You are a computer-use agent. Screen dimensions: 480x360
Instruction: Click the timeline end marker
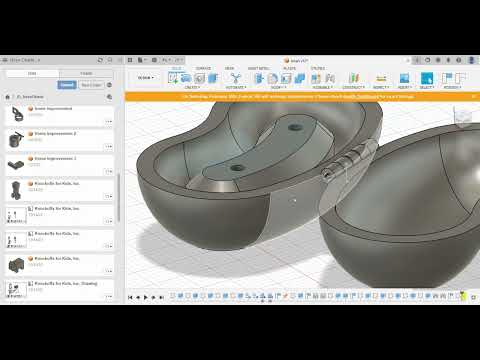point(463,296)
